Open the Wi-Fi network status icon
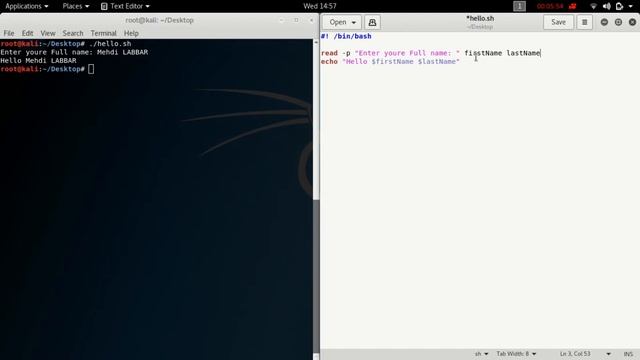Image resolution: width=640 pixels, height=360 pixels. pyautogui.click(x=593, y=6)
